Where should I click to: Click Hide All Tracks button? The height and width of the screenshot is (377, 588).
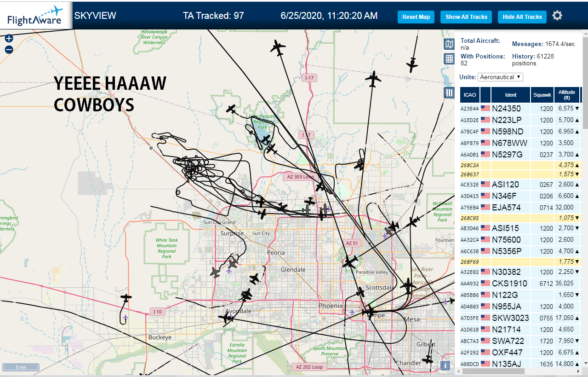pos(522,17)
